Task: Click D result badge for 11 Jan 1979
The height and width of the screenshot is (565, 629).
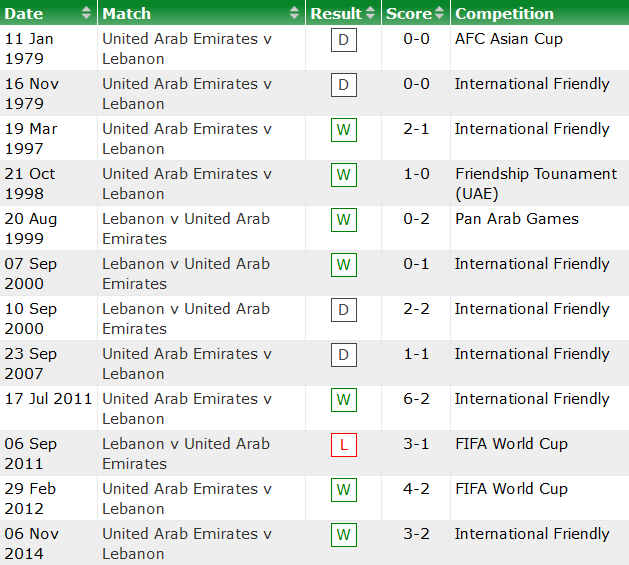Action: click(x=344, y=40)
